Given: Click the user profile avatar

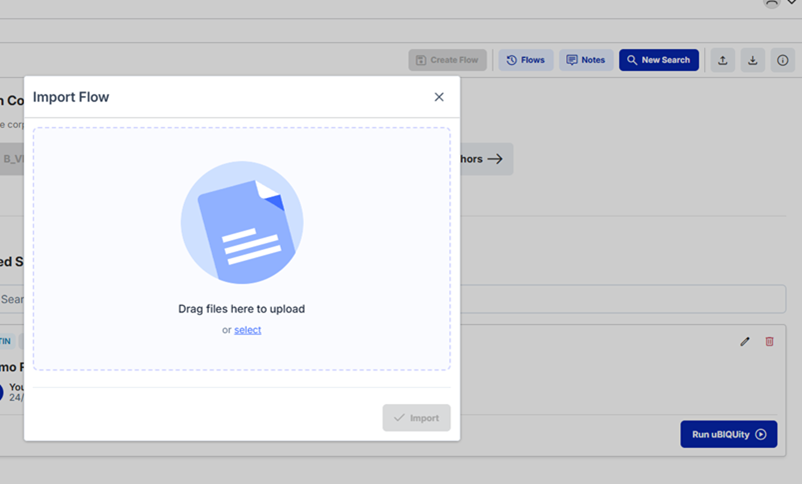Looking at the screenshot, I should 771,3.
